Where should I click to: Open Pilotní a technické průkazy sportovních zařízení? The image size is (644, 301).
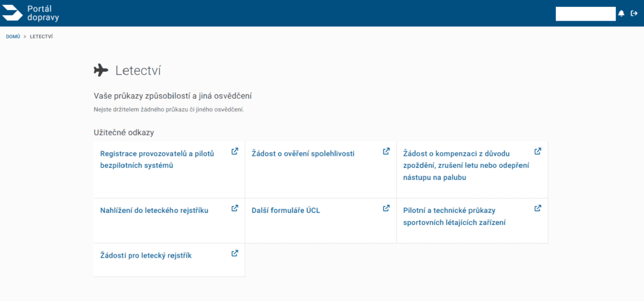click(454, 217)
